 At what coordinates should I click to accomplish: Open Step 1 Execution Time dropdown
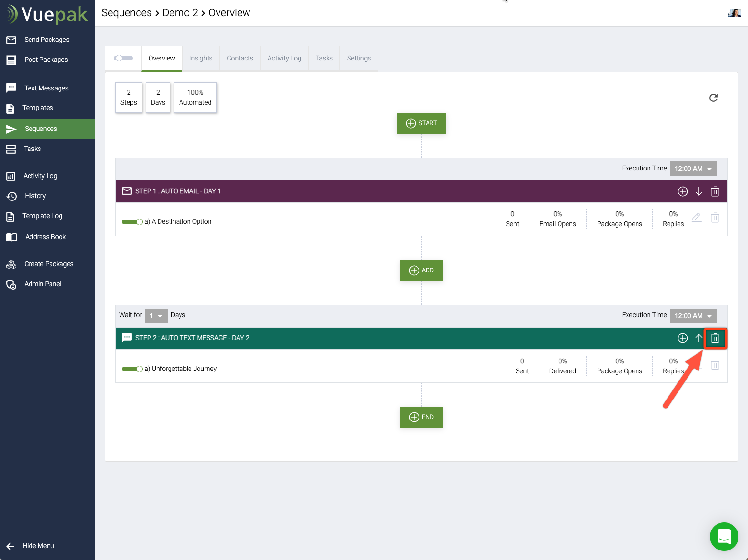pos(693,169)
